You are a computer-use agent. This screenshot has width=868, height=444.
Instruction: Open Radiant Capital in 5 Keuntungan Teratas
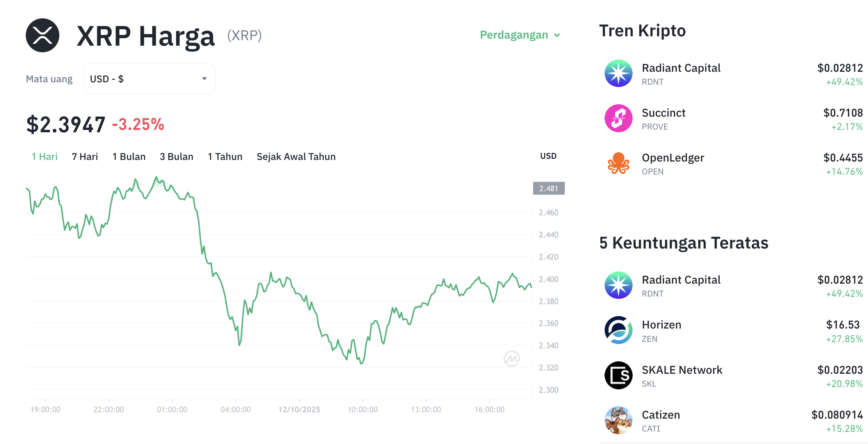(681, 280)
